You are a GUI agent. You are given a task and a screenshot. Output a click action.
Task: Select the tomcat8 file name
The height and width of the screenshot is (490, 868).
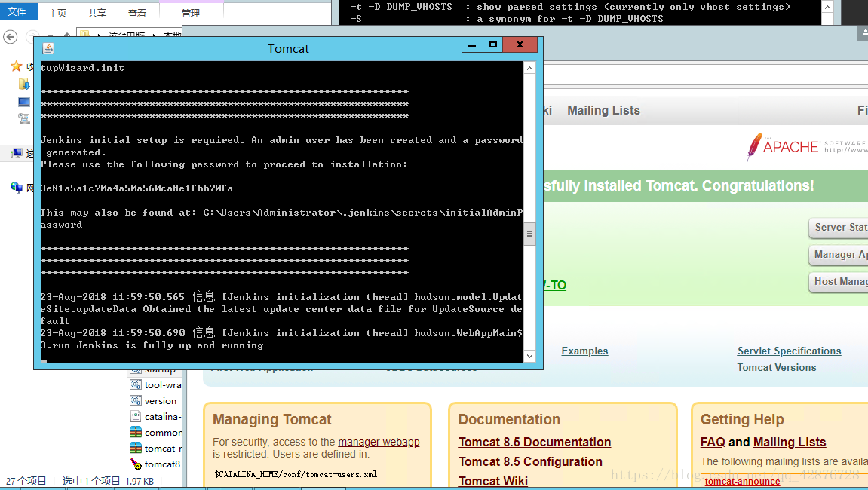tap(162, 464)
